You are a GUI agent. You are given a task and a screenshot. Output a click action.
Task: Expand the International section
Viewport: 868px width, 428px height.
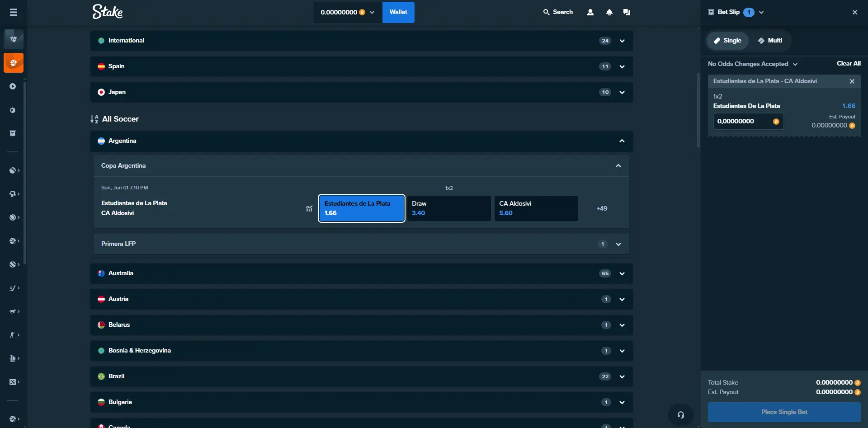point(362,41)
